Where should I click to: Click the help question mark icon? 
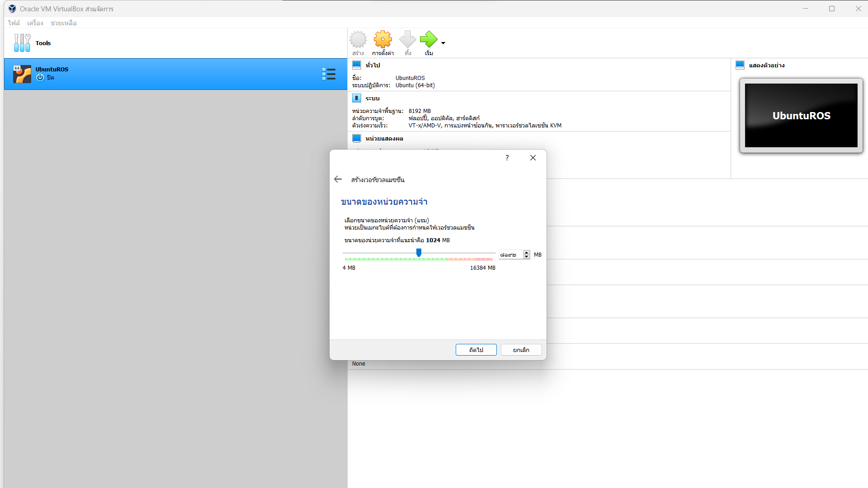point(507,158)
